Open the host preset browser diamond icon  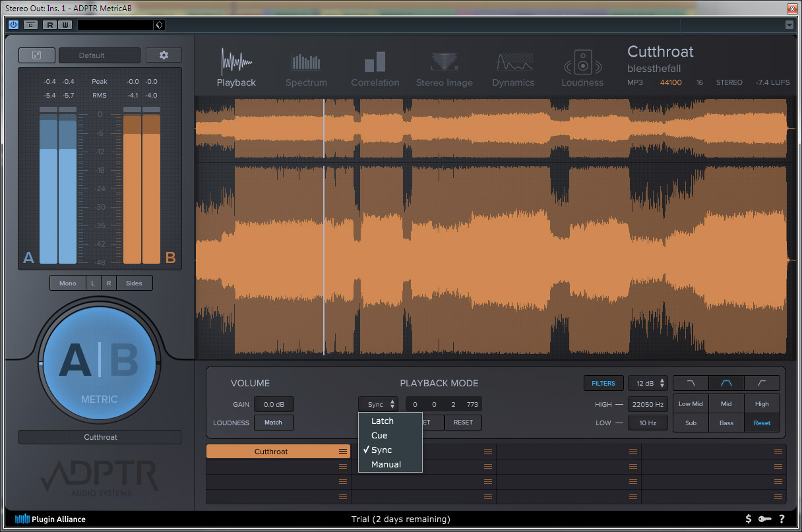point(158,25)
